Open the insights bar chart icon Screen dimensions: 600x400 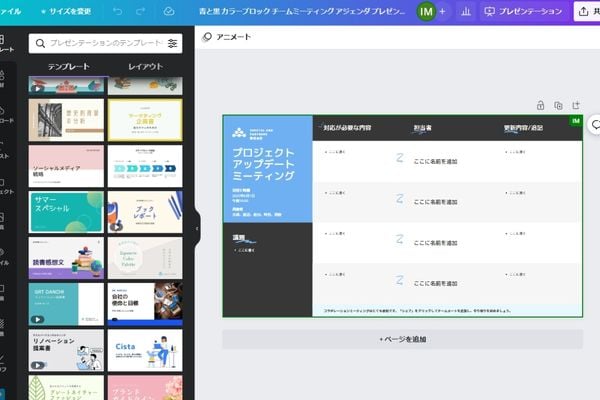[466, 12]
